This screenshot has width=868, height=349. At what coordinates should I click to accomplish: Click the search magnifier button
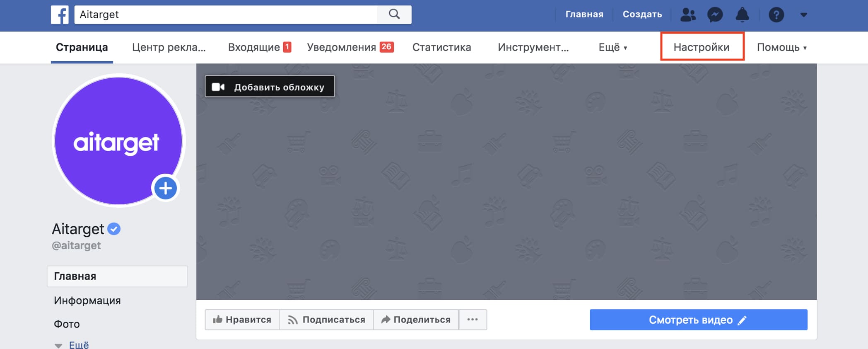[394, 15]
